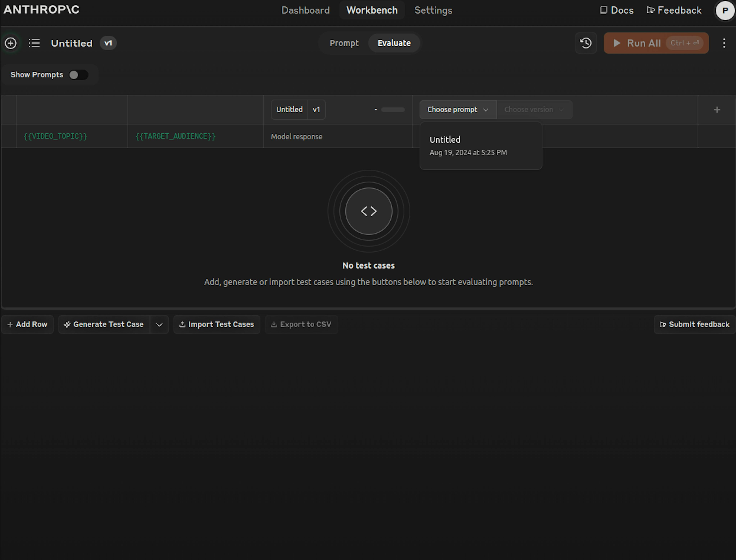The height and width of the screenshot is (560, 736).
Task: Toggle the Show Prompts switch
Action: pos(78,75)
